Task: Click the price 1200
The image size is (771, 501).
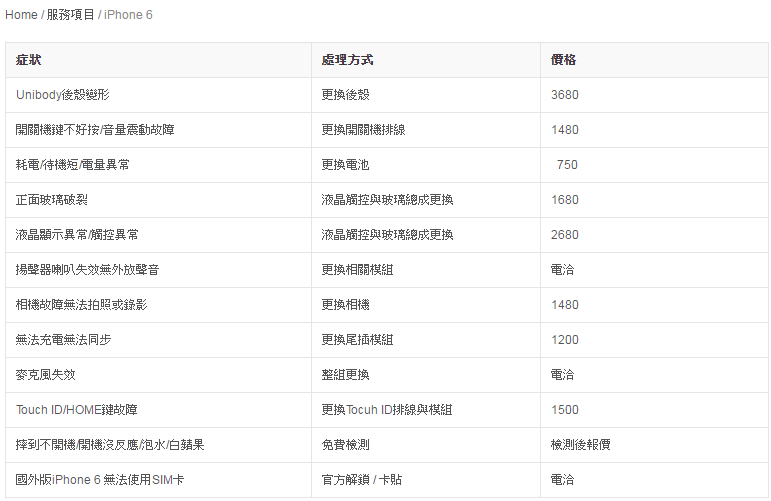Action: pos(564,339)
